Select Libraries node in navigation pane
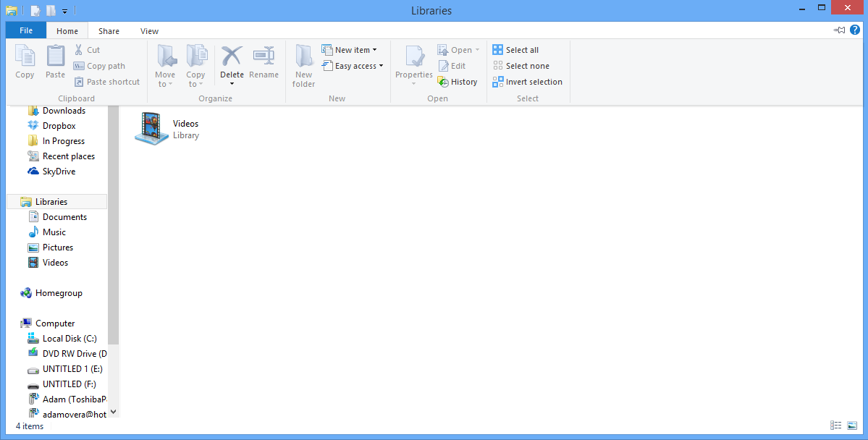Screen dimensions: 868x440 tap(57, 201)
